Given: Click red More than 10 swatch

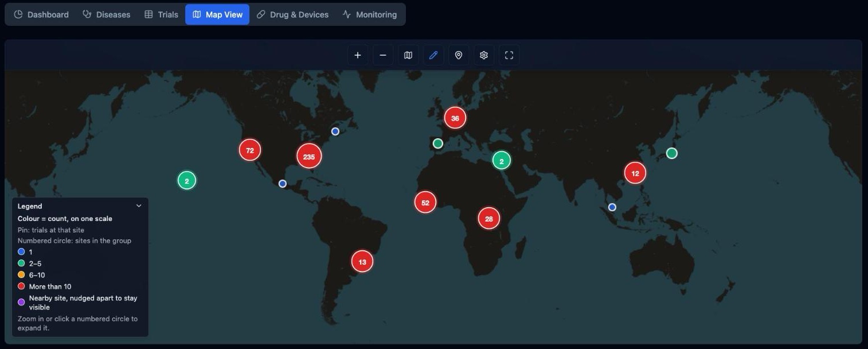Looking at the screenshot, I should pyautogui.click(x=21, y=286).
